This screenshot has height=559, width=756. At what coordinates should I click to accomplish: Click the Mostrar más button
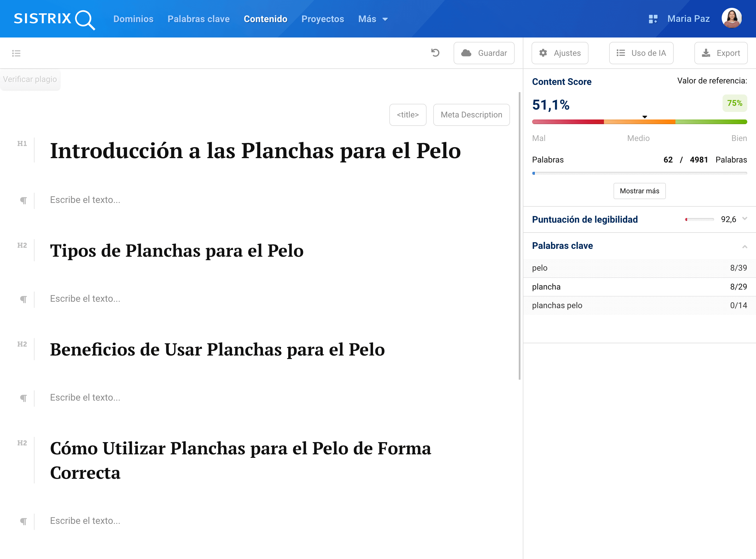[639, 191]
